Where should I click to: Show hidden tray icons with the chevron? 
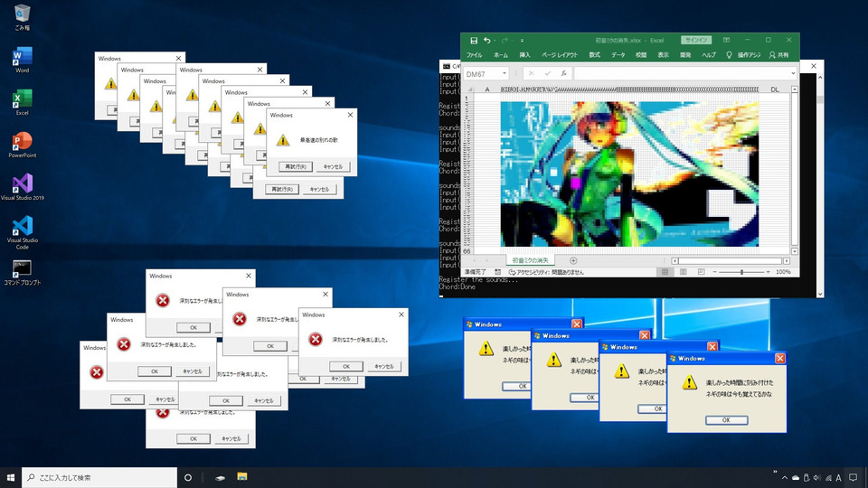click(784, 477)
